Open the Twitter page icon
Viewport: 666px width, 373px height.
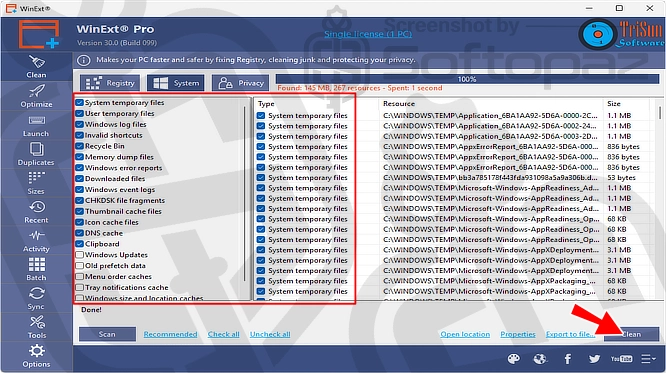[594, 359]
